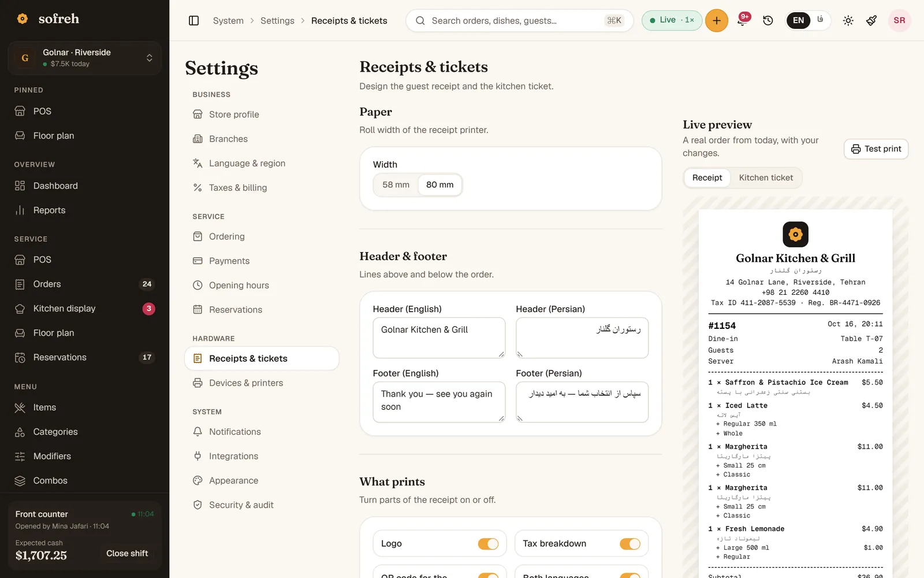Image resolution: width=924 pixels, height=578 pixels.
Task: Open Orders with 24 badge
Action: [x=84, y=284]
